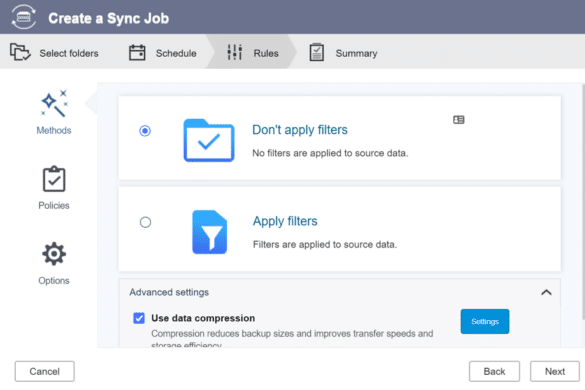The height and width of the screenshot is (390, 585).
Task: Click the Back button
Action: (494, 371)
